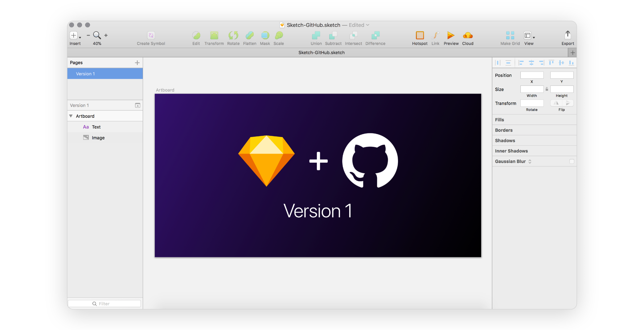The width and height of the screenshot is (644, 330).
Task: Select the Version 1 page
Action: (x=105, y=74)
